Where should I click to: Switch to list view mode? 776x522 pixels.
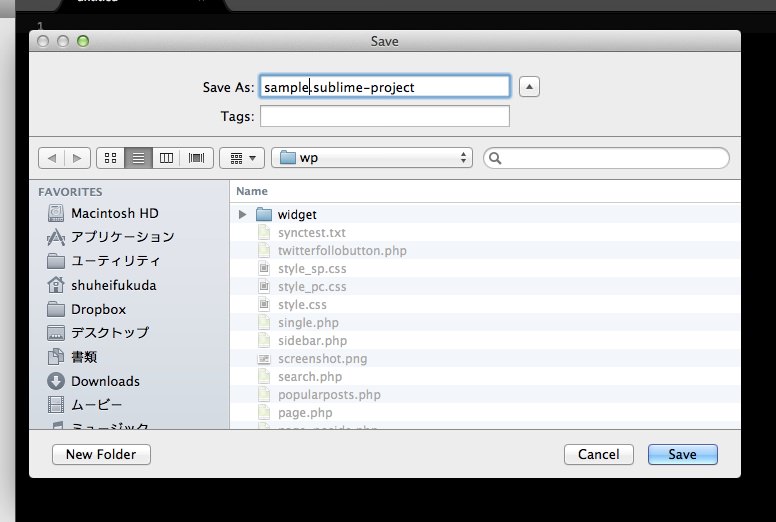139,158
